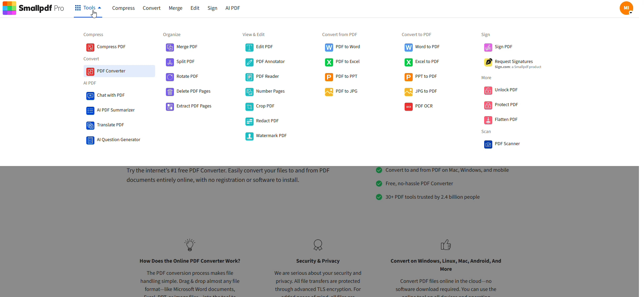
Task: Click the Request Signatures link
Action: point(514,62)
